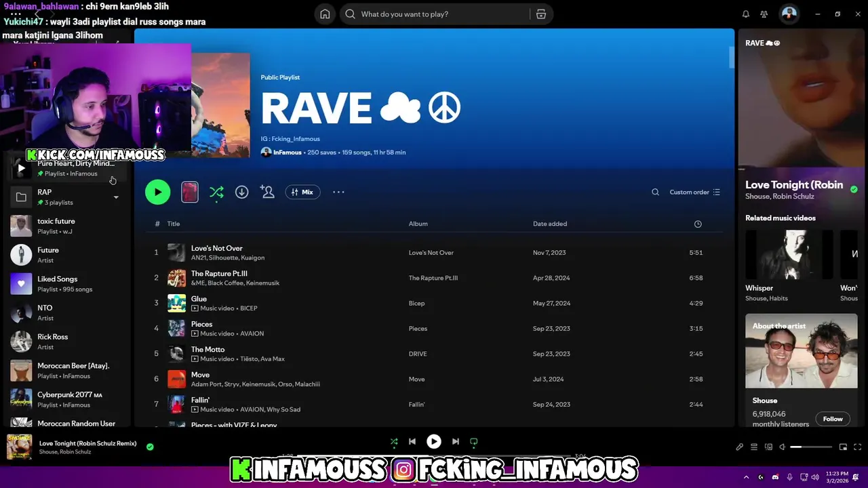
Task: Skip to previous track
Action: click(x=412, y=441)
